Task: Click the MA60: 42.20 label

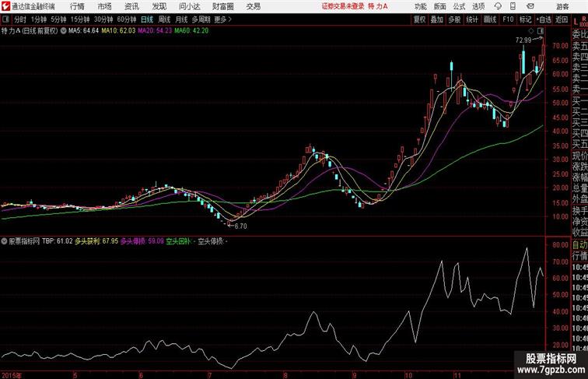Action: tap(191, 31)
